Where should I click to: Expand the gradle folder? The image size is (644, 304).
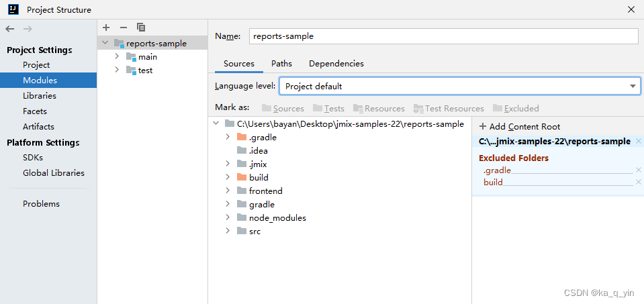coord(228,204)
